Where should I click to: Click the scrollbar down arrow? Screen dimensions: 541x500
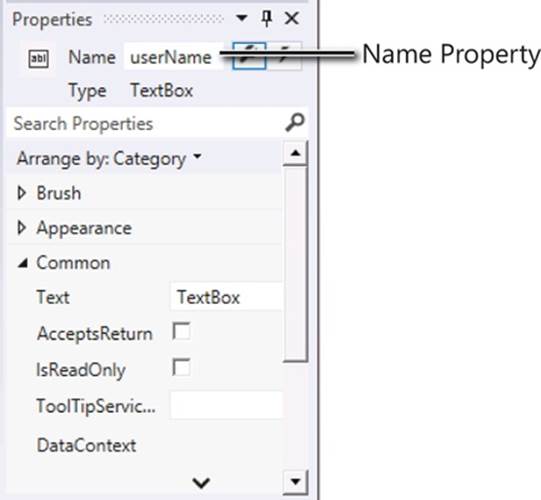[x=295, y=482]
